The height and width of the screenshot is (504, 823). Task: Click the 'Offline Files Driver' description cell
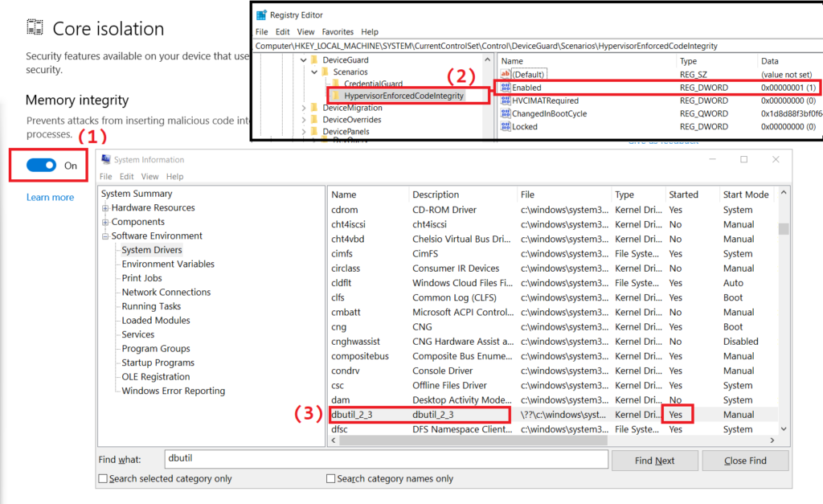coord(449,385)
